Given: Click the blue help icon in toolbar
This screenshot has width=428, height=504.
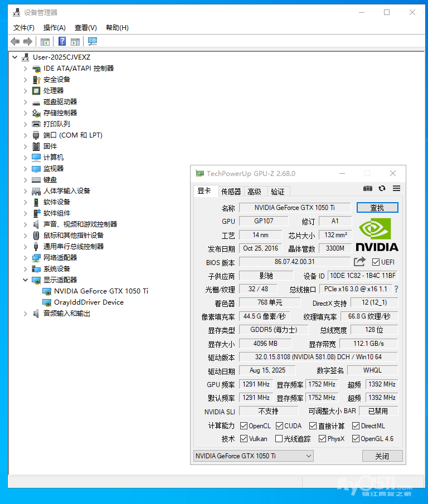Looking at the screenshot, I should pos(62,42).
